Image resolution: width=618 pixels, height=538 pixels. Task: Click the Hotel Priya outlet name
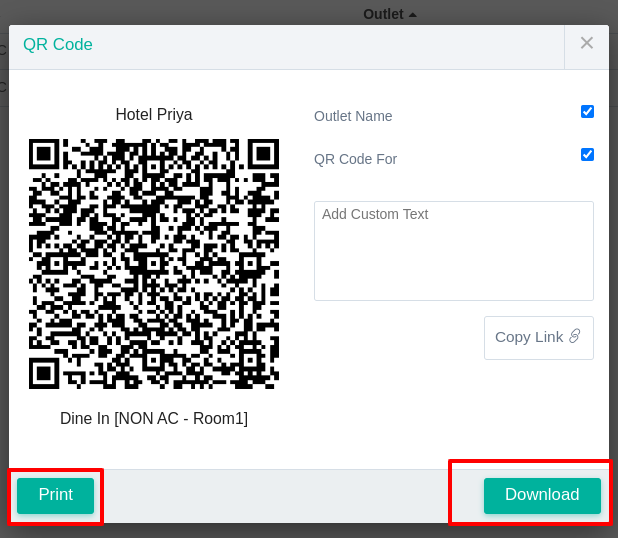click(154, 115)
